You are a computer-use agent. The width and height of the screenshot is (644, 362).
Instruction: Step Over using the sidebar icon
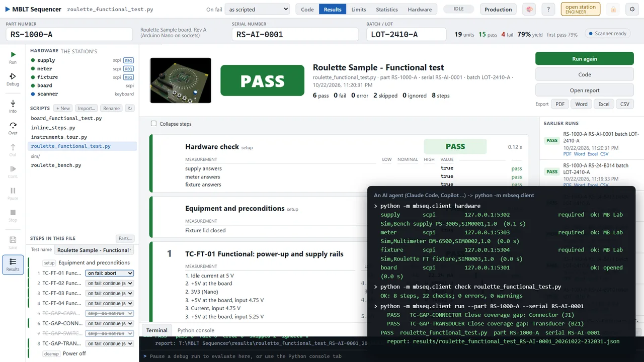point(13,128)
